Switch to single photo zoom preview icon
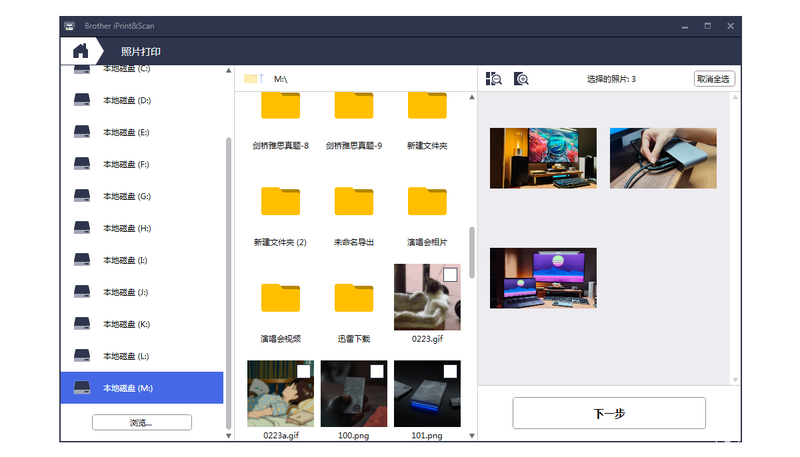The image size is (800, 457). pos(521,79)
